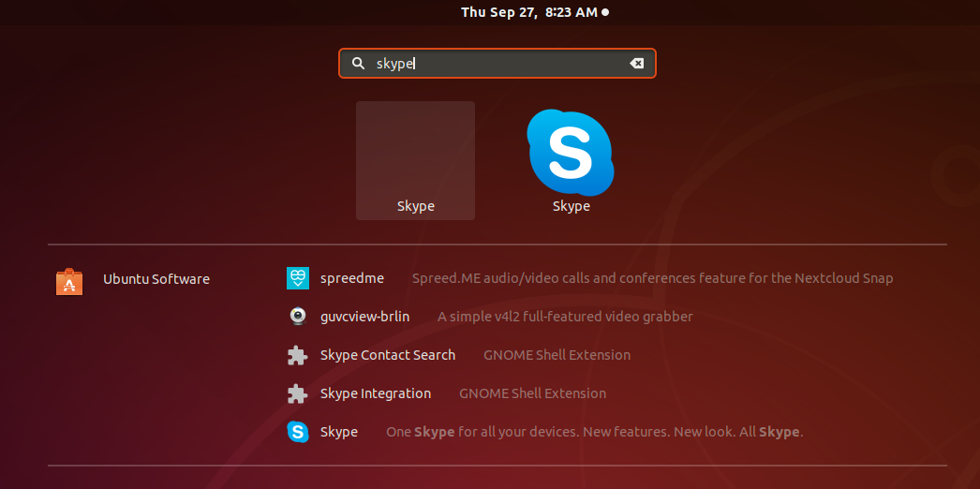Click the spreedme heart app icon
This screenshot has width=980, height=489.
click(x=298, y=278)
